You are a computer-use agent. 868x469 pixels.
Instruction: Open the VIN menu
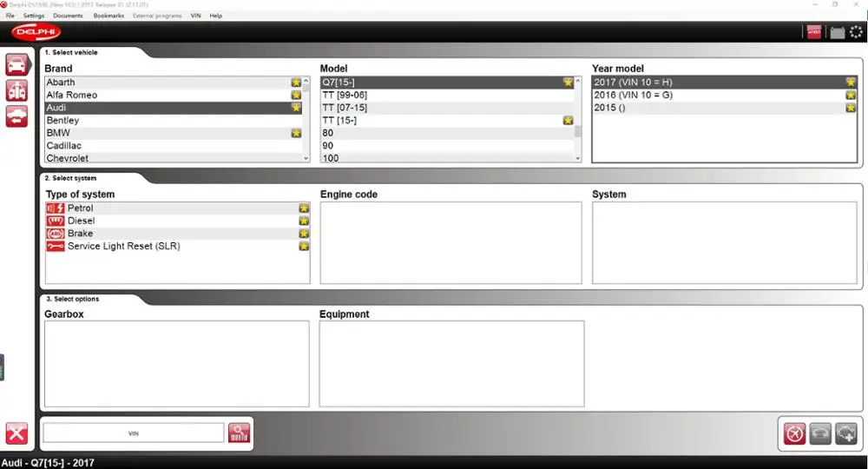click(x=195, y=16)
